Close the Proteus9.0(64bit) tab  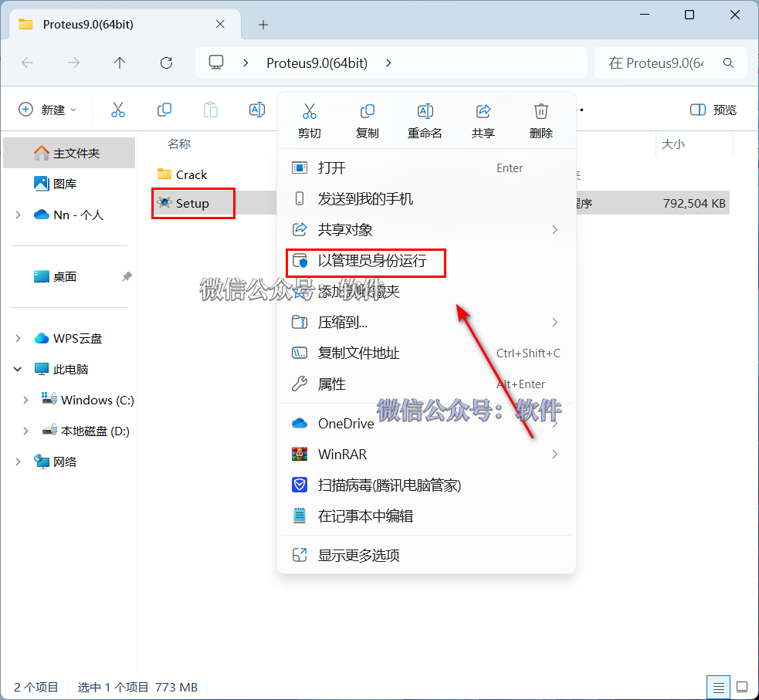(x=220, y=24)
